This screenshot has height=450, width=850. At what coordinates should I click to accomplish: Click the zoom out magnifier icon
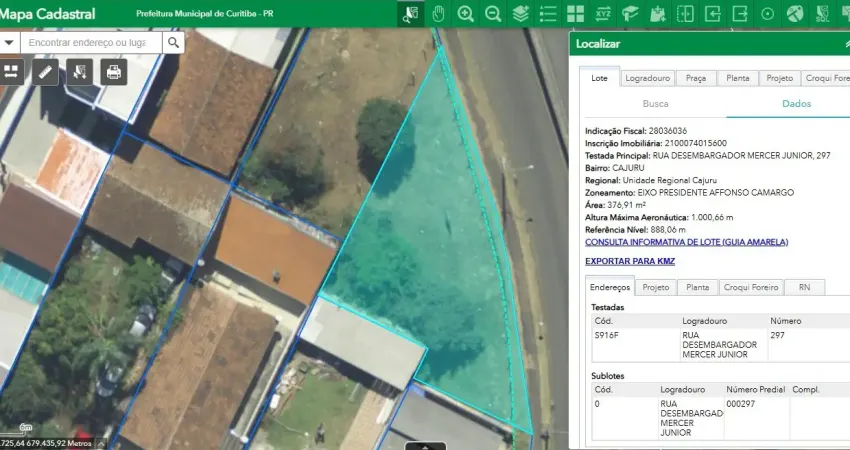[x=493, y=14]
